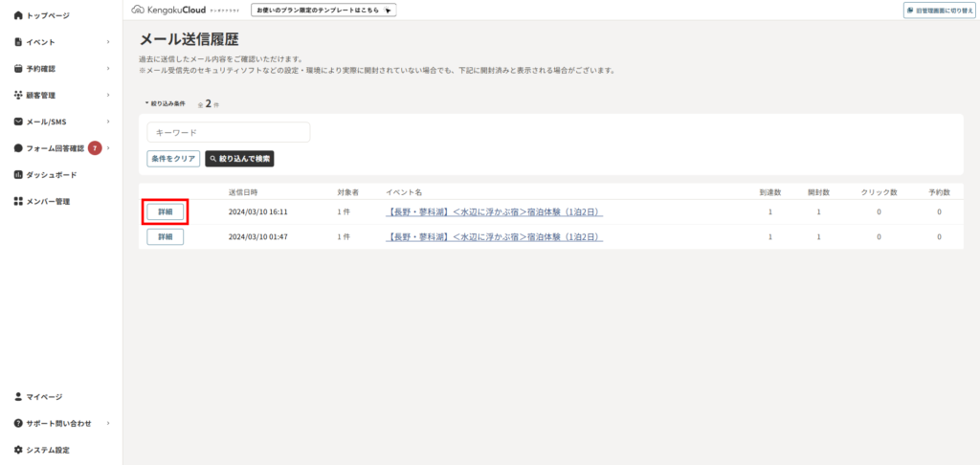Viewport: 980px width, 465px height.
Task: Select フォーム回答確認 in the sidebar
Action: [55, 148]
